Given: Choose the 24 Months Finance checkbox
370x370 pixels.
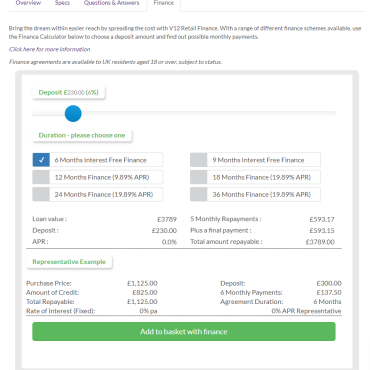Looking at the screenshot, I should click(x=41, y=194).
